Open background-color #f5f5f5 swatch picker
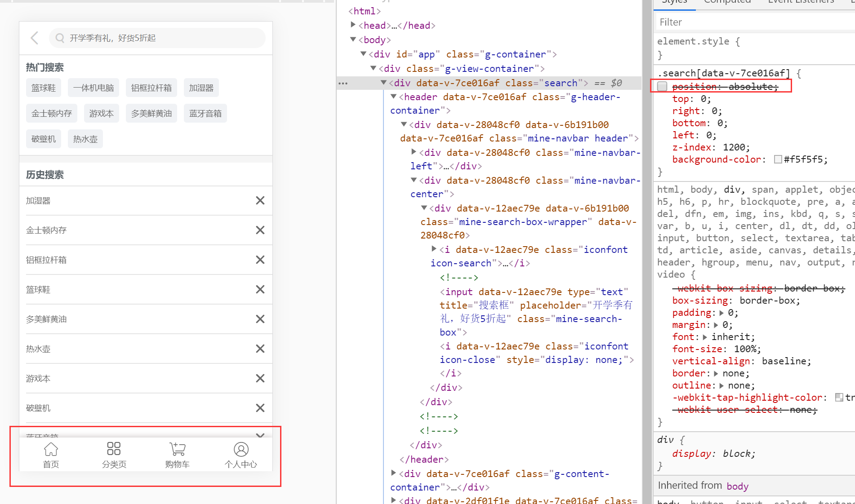The image size is (855, 504). tap(778, 159)
